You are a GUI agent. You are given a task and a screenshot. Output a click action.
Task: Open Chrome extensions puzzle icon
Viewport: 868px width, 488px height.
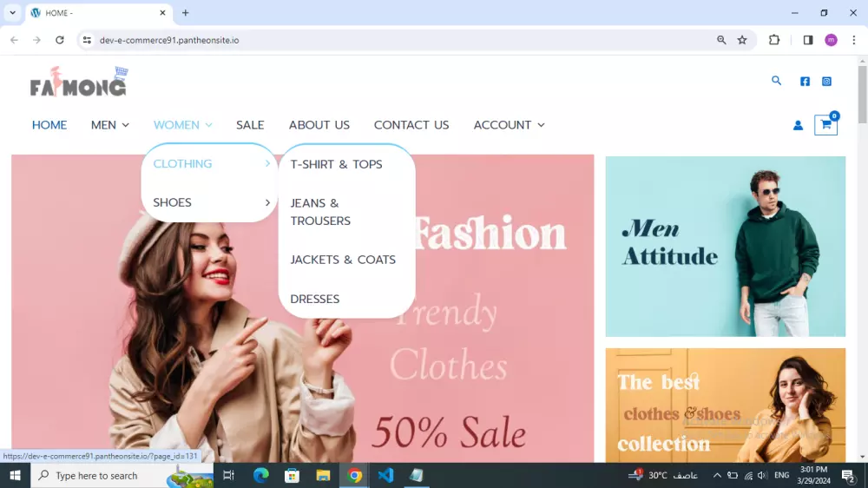774,40
